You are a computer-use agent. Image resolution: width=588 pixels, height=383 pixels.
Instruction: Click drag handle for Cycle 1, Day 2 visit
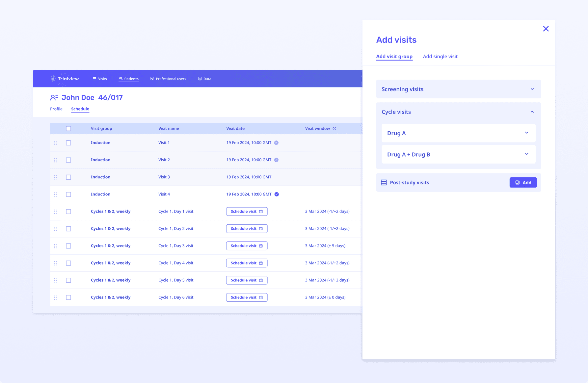pyautogui.click(x=55, y=229)
